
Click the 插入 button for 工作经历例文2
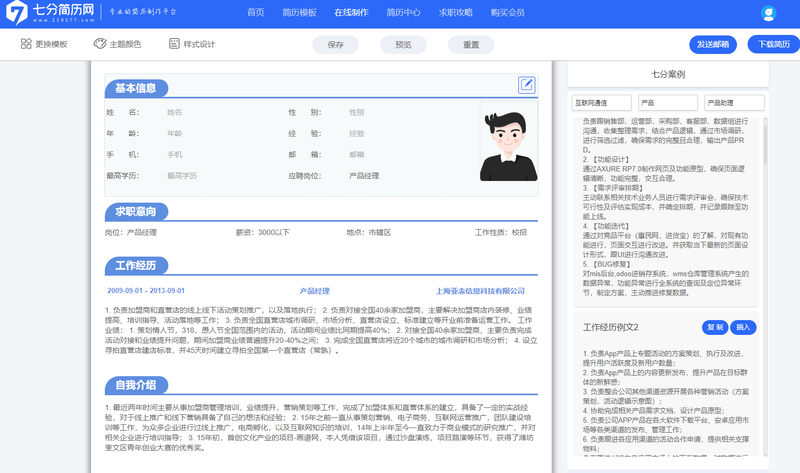[x=743, y=327]
